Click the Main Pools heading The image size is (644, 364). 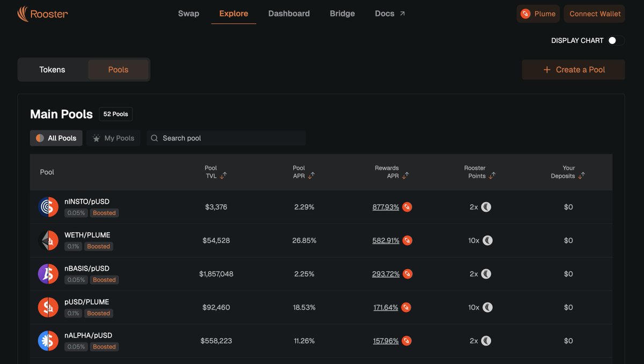point(61,114)
